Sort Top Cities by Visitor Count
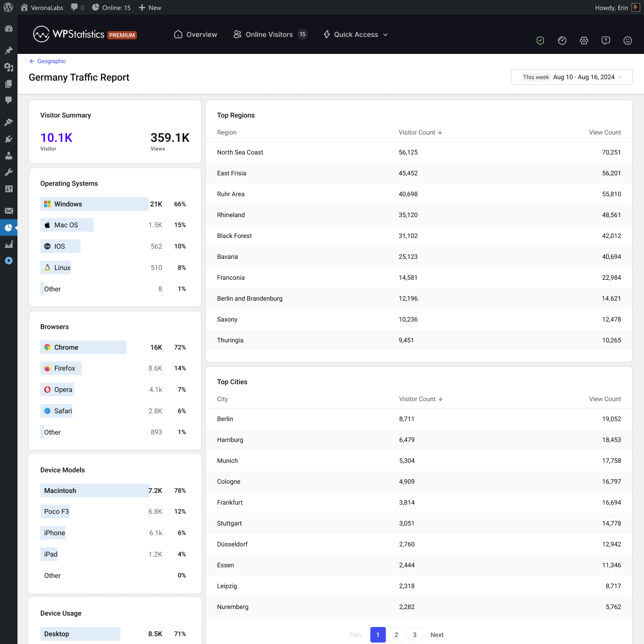The height and width of the screenshot is (644, 644). 421,399
